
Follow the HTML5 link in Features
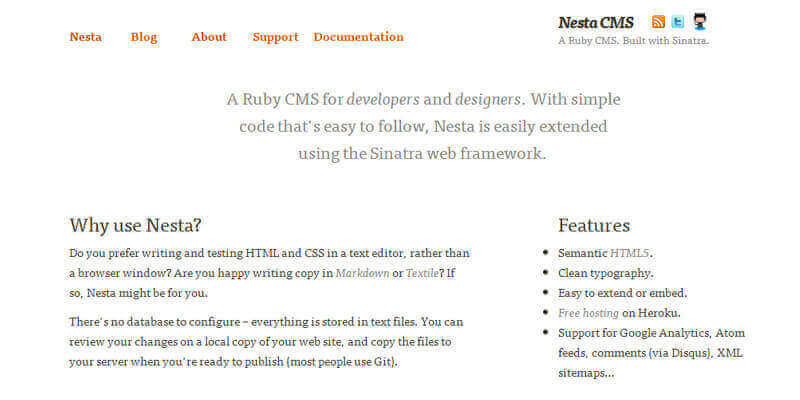630,253
